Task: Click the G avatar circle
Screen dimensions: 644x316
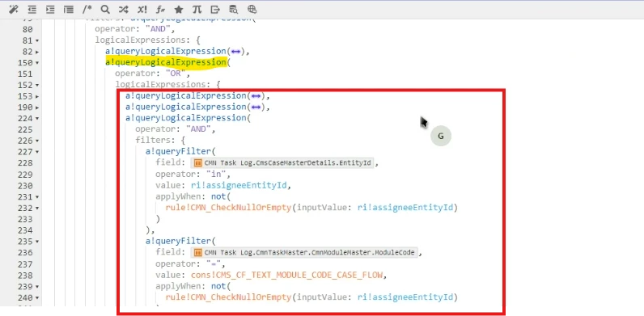Action: (x=441, y=137)
